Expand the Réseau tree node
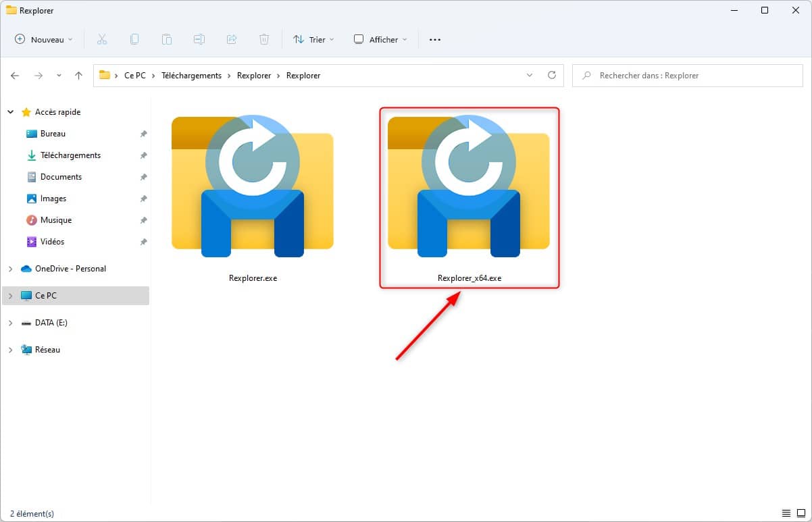This screenshot has width=812, height=522. click(10, 350)
